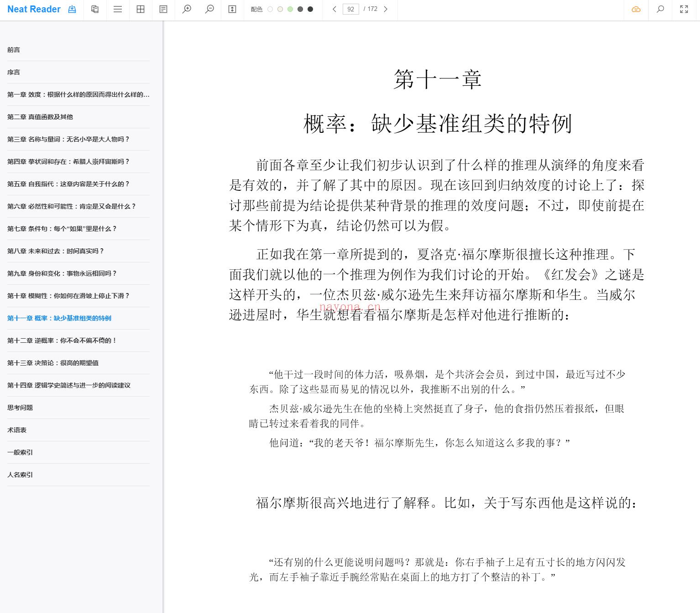Jump to 第三章 名称与量词 chapter
700x613 pixels.
(78, 139)
